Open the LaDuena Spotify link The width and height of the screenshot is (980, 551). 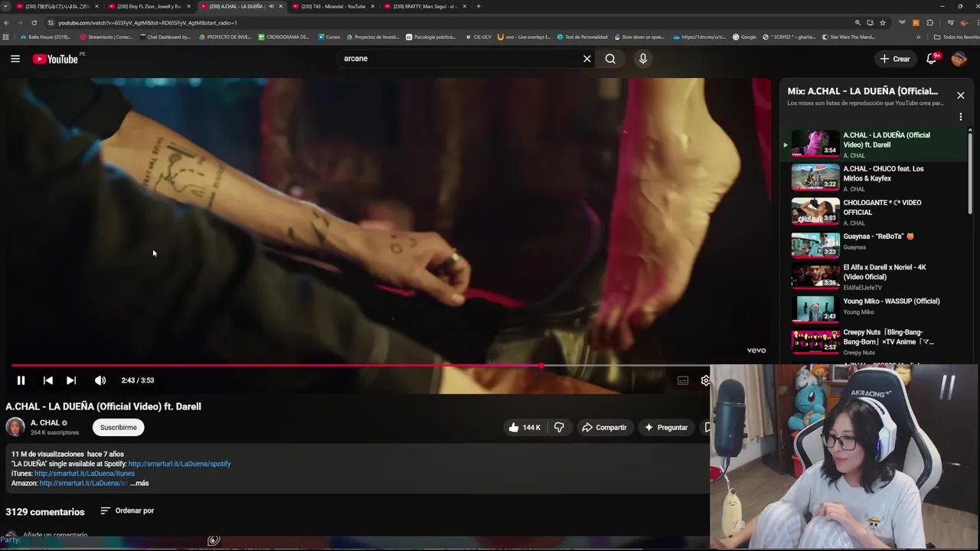point(179,464)
